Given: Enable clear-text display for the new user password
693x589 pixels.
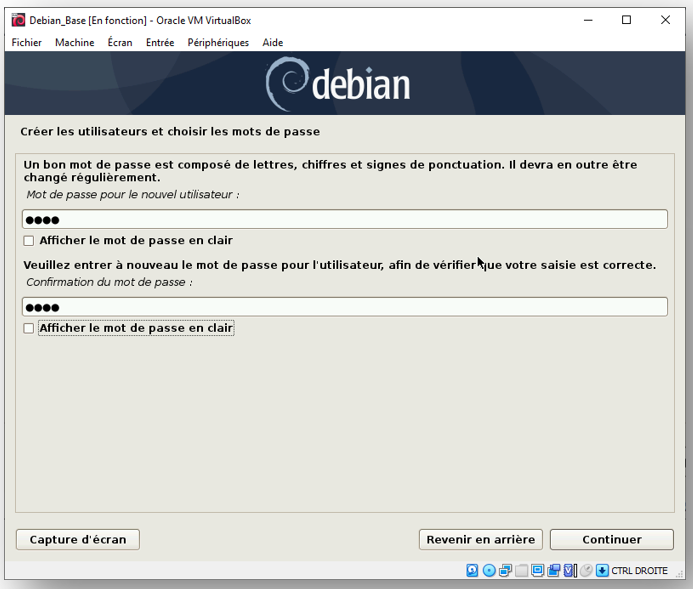Looking at the screenshot, I should point(29,241).
